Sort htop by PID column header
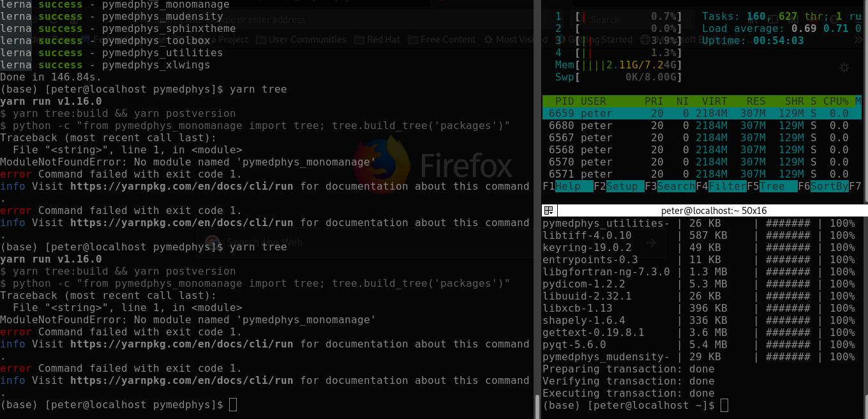The height and width of the screenshot is (419, 868). pos(565,101)
